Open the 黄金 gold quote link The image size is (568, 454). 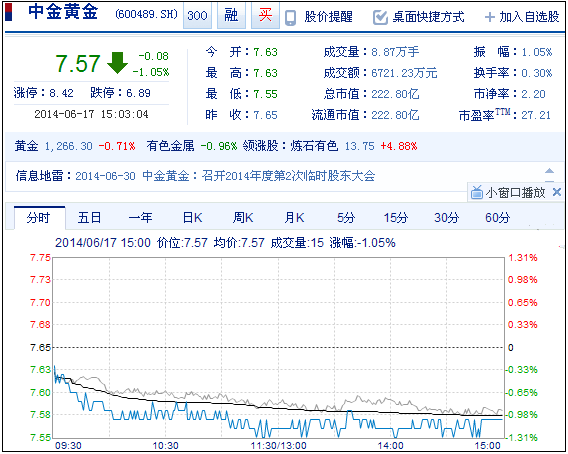pyautogui.click(x=26, y=146)
